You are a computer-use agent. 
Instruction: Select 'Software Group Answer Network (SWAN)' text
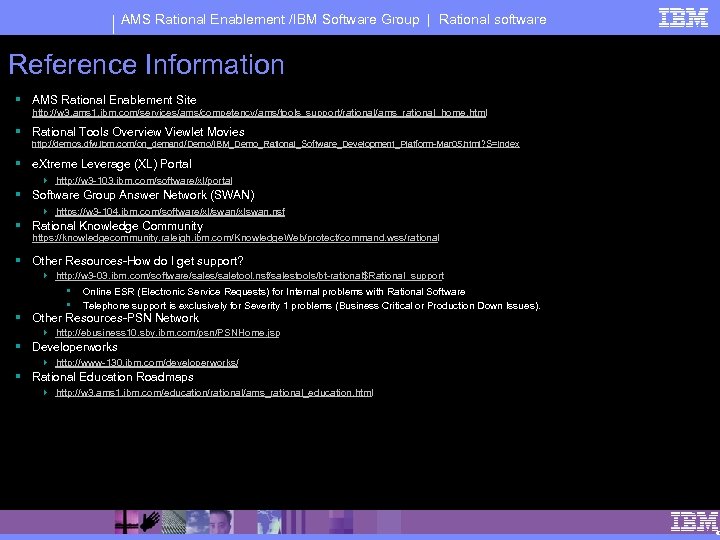click(x=143, y=195)
